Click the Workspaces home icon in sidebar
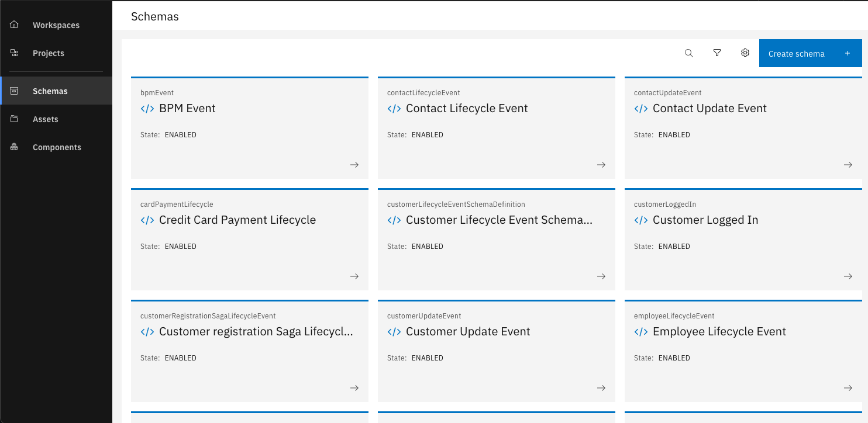 pyautogui.click(x=15, y=25)
